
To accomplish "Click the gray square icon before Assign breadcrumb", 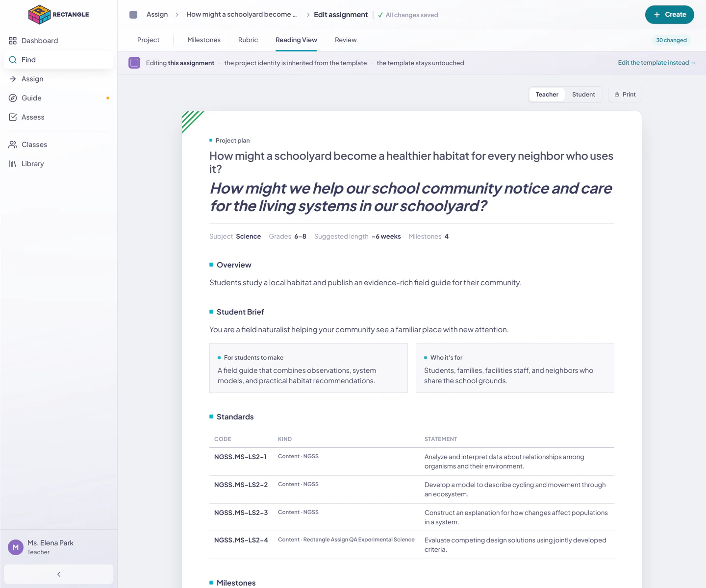I will coord(133,15).
